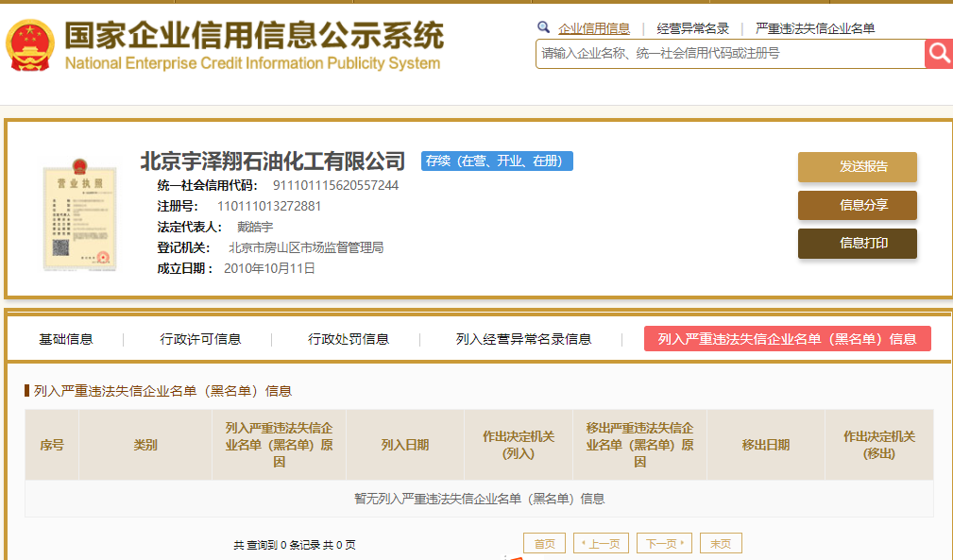Click the 上一页 previous page button
The height and width of the screenshot is (560, 953).
click(601, 544)
